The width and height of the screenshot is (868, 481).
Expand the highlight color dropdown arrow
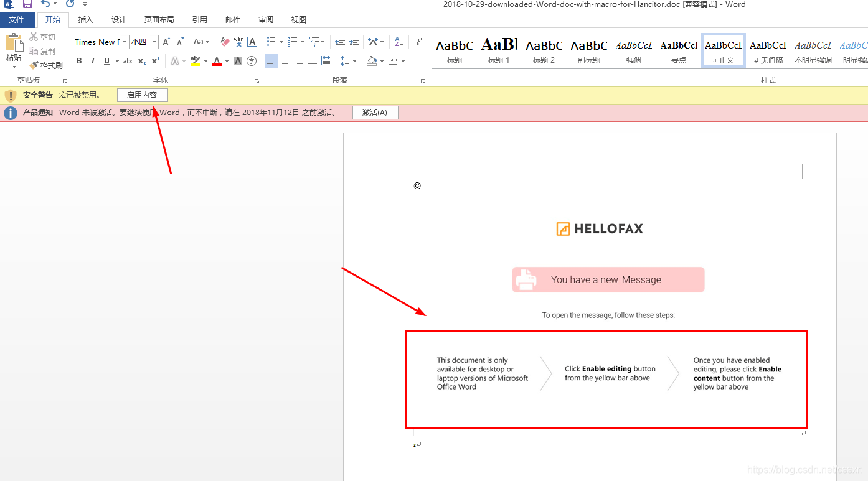pyautogui.click(x=205, y=61)
